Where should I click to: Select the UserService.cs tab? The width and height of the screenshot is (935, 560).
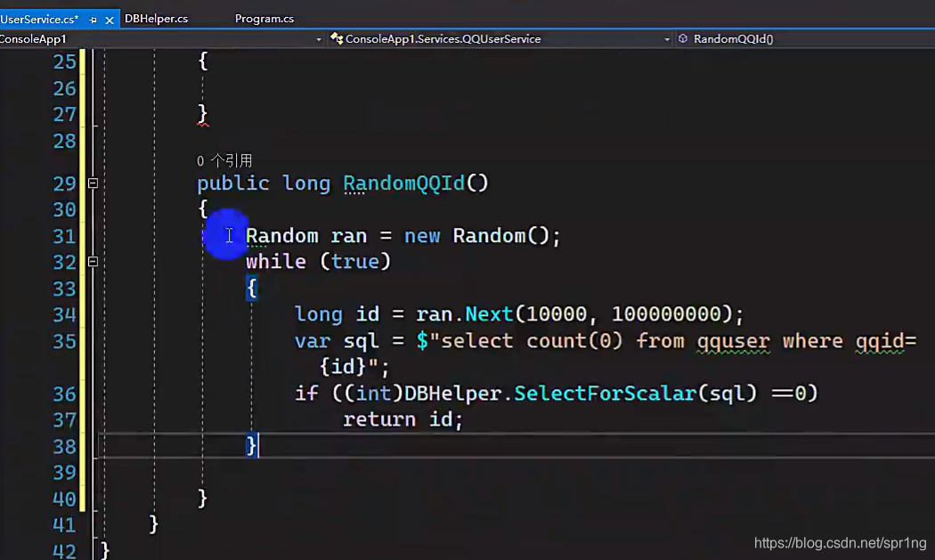[39, 19]
